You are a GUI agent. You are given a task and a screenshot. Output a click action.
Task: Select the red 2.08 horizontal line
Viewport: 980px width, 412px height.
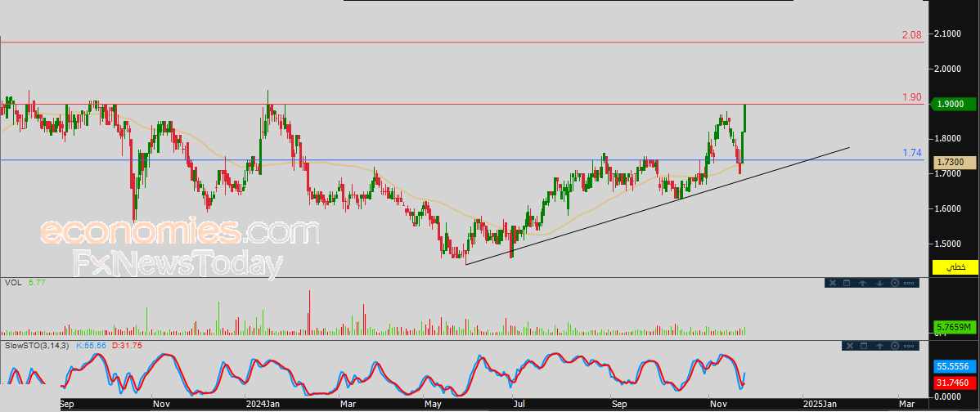462,42
